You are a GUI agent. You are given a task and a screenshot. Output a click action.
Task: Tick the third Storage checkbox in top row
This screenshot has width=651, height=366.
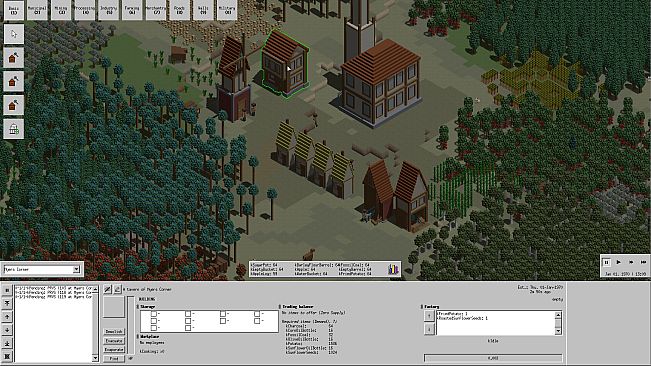point(223,314)
